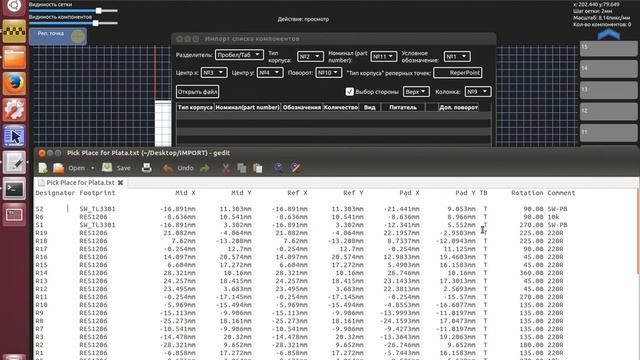Save the gedit document
This screenshot has width=640, height=360.
coord(116,168)
